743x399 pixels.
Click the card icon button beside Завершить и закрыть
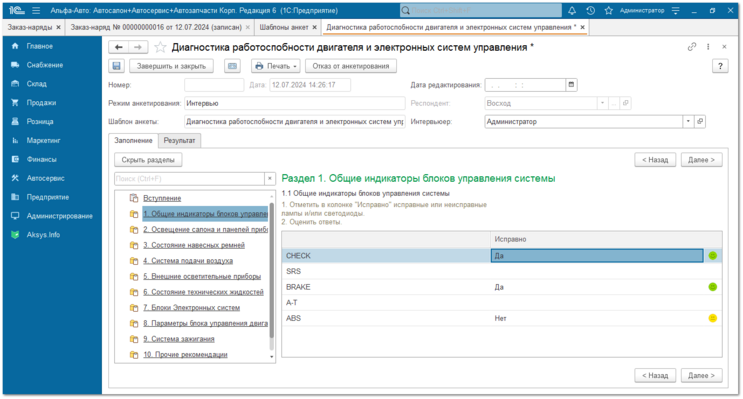(x=232, y=66)
